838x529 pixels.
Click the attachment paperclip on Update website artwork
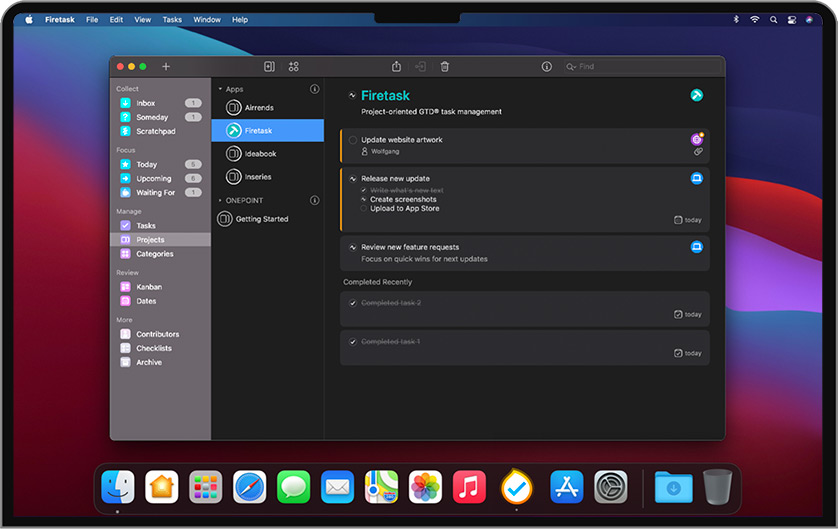point(698,152)
